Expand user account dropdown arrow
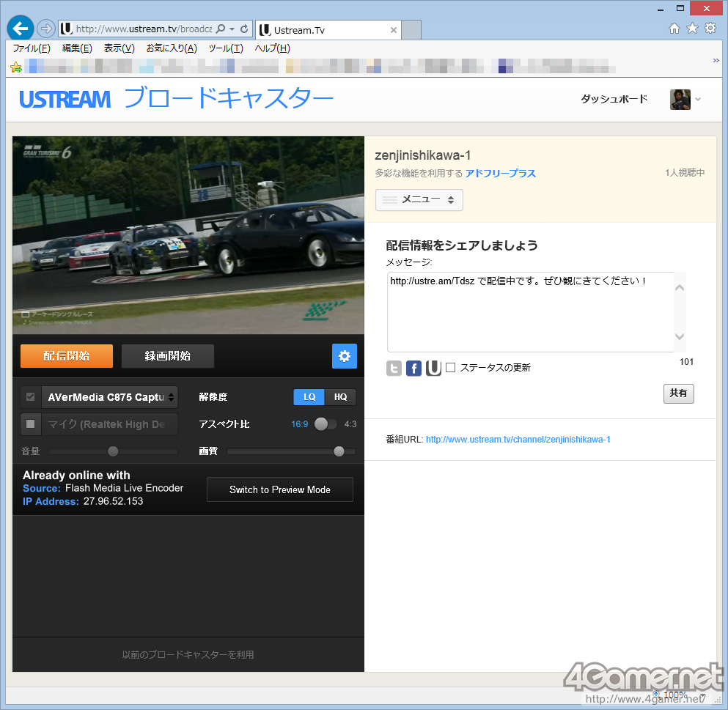728x710 pixels. coord(698,100)
